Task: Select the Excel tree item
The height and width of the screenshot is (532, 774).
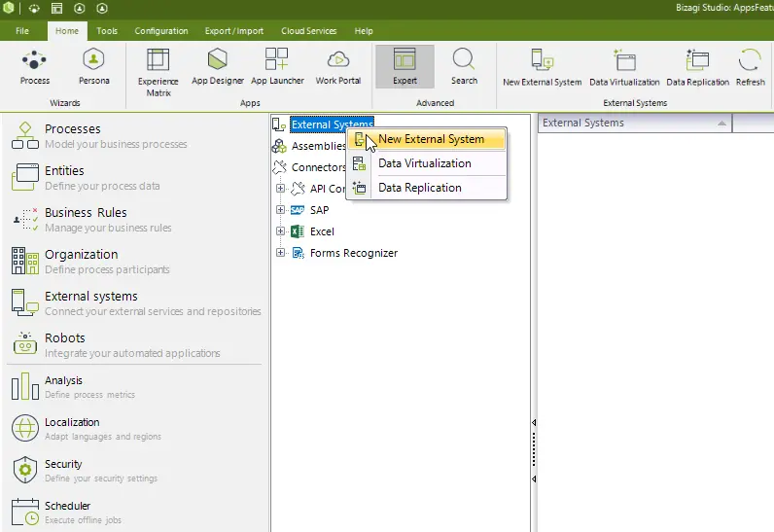Action: pyautogui.click(x=322, y=231)
